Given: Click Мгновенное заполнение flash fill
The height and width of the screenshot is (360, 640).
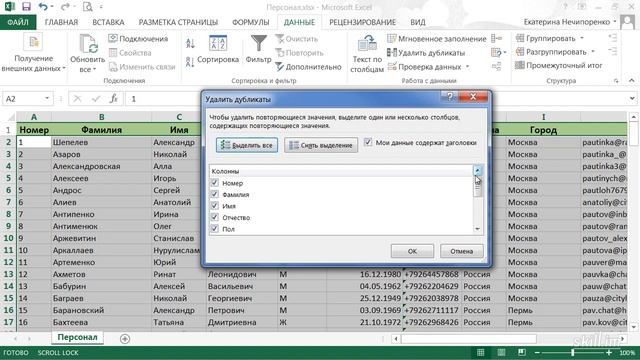Looking at the screenshot, I should pos(437,39).
